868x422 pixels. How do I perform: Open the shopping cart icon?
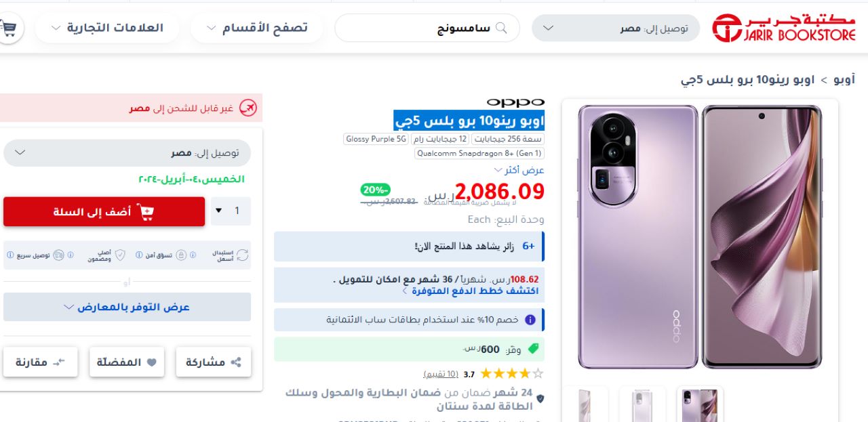coord(9,28)
